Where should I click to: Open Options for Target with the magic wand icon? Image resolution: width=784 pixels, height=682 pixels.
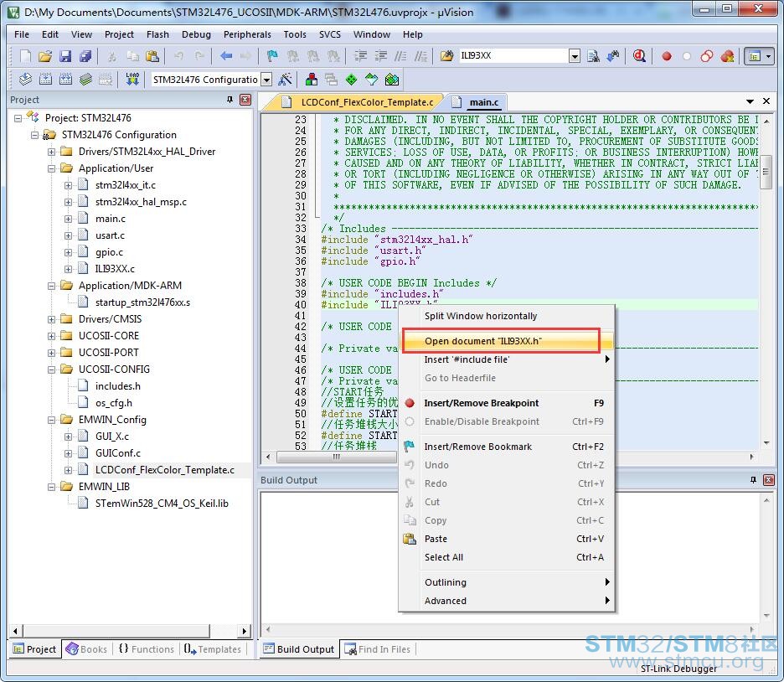pos(285,79)
